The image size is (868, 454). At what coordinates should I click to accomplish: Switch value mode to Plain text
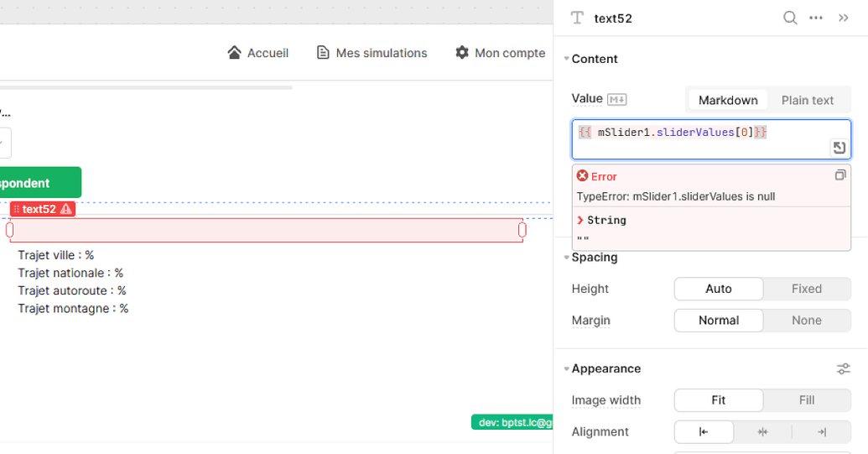808,100
